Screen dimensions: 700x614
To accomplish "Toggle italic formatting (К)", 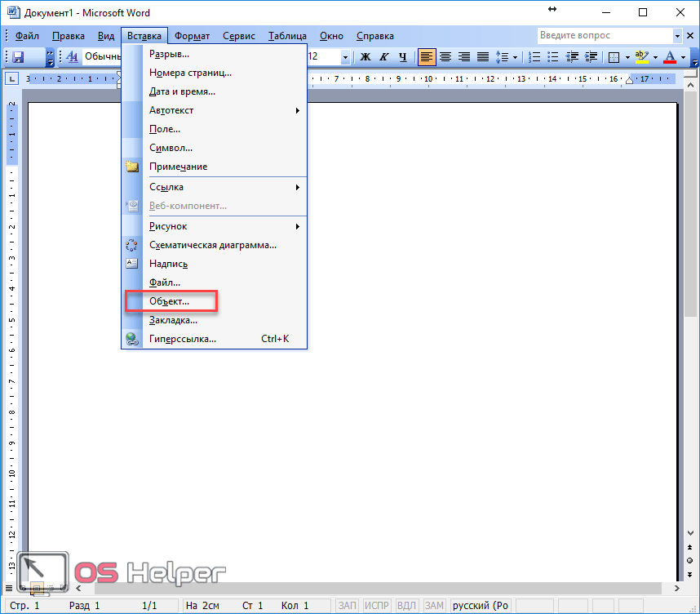I will point(383,57).
